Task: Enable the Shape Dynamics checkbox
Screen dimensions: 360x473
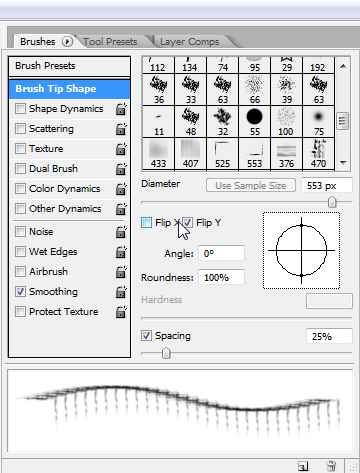Action: 20,109
